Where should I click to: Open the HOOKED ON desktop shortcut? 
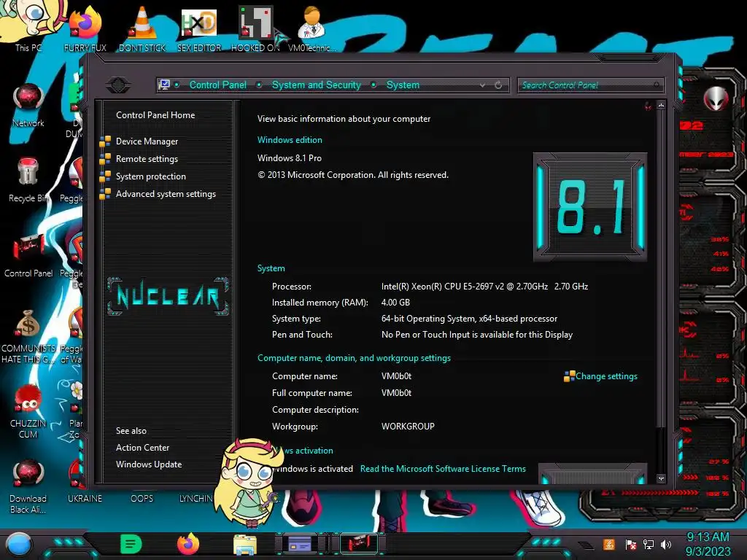[x=255, y=28]
